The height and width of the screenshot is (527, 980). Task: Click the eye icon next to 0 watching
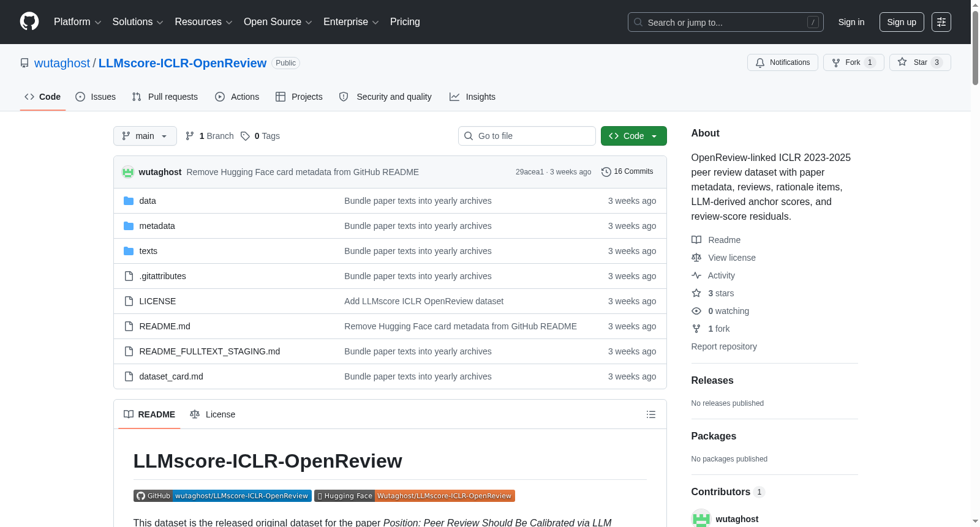[696, 311]
